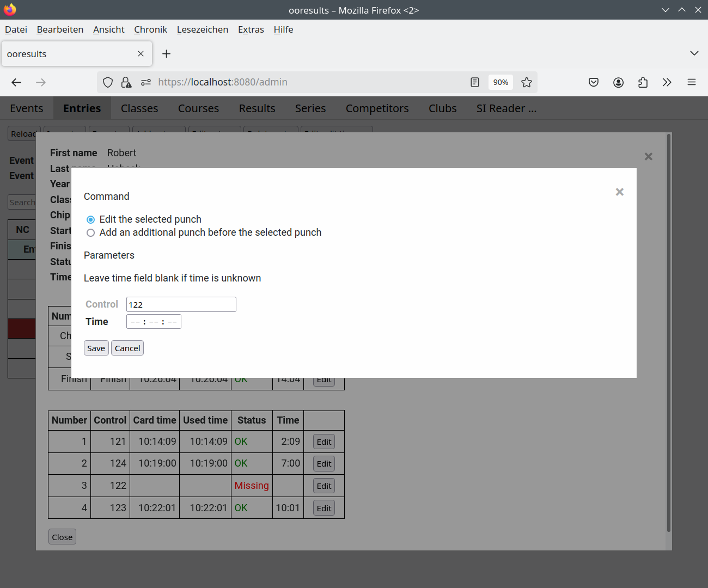Open the Firefox account icon

click(618, 82)
